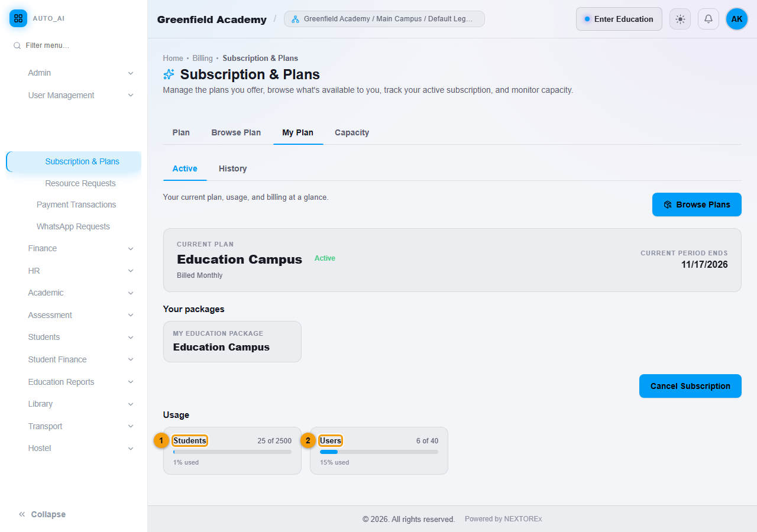The image size is (757, 532).
Task: Expand the User Management chevron
Action: tap(131, 95)
